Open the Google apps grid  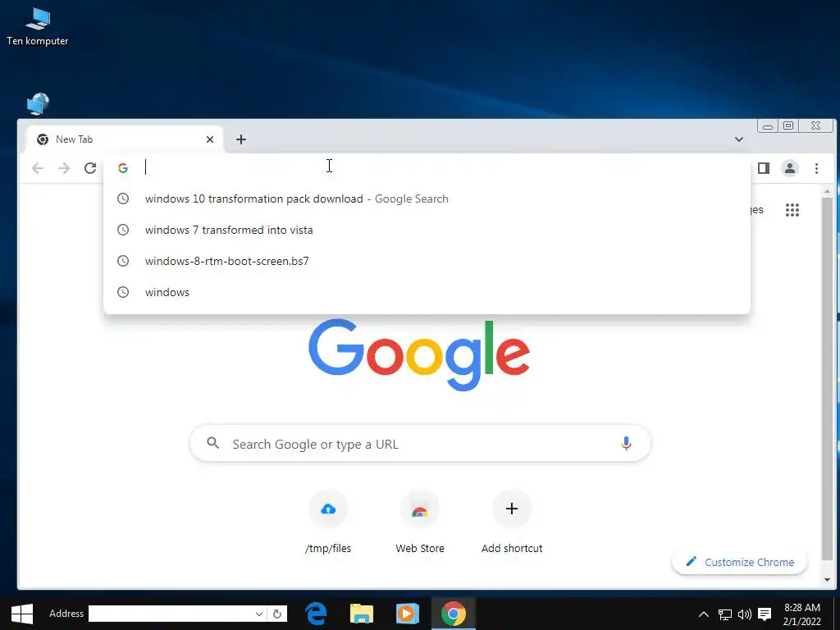pyautogui.click(x=792, y=210)
